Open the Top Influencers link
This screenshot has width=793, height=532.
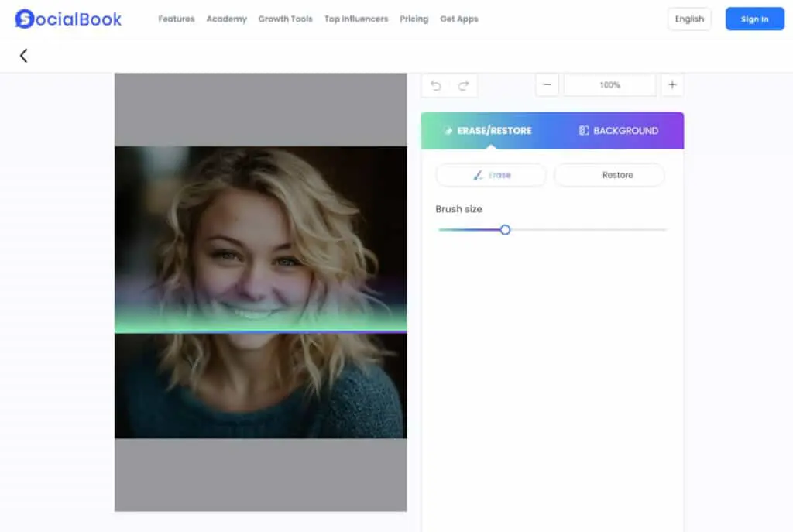(356, 19)
